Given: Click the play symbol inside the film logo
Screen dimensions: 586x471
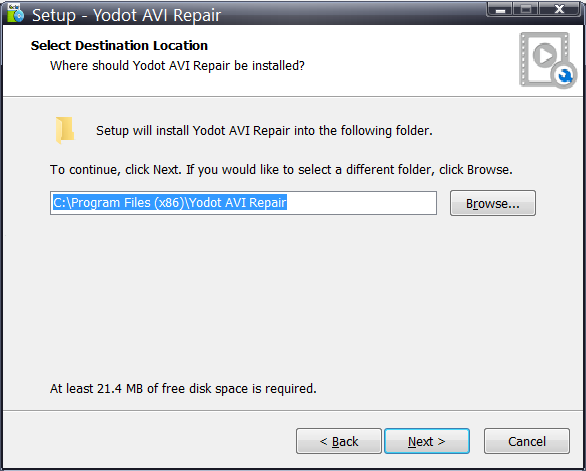Looking at the screenshot, I should pos(545,55).
